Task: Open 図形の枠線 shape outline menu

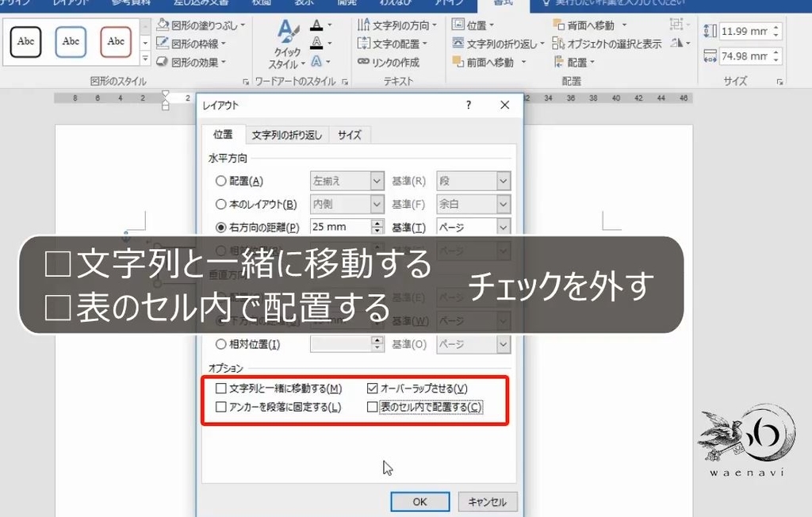Action: 191,44
